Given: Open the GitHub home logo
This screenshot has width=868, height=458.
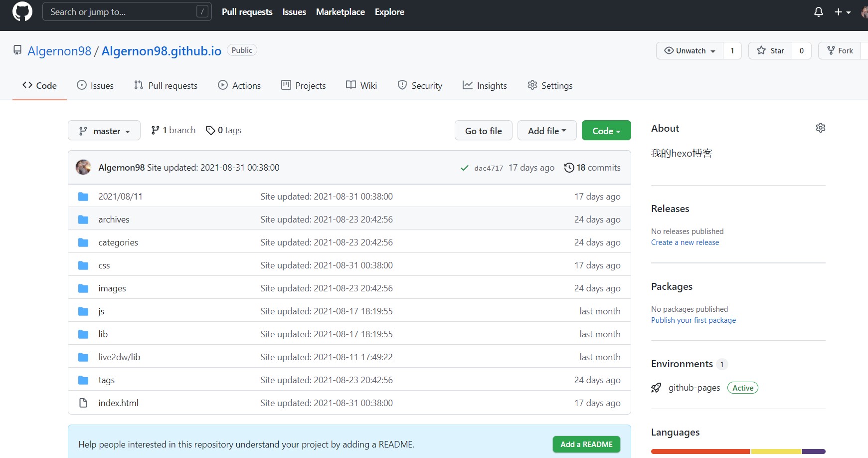Looking at the screenshot, I should pos(22,11).
